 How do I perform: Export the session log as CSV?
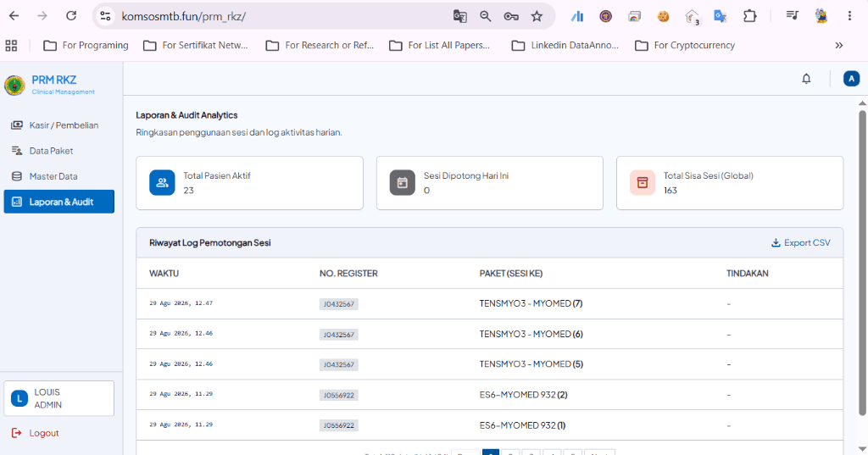coord(800,242)
